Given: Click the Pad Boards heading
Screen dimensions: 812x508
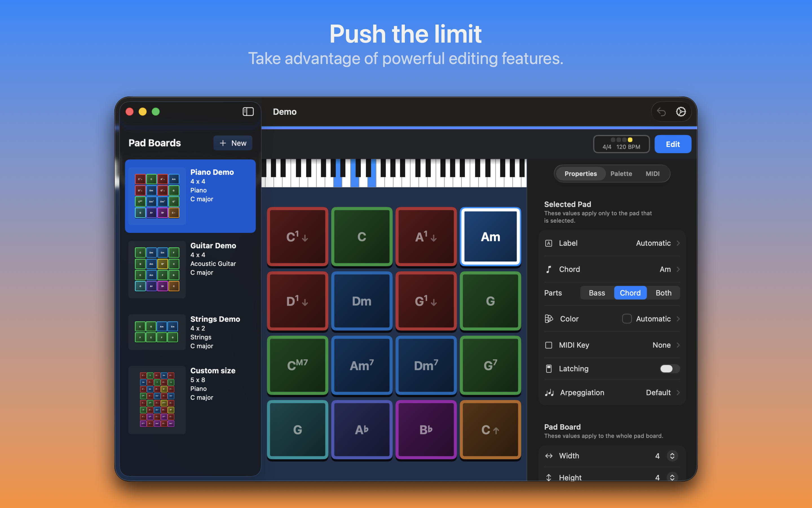Looking at the screenshot, I should pos(155,143).
